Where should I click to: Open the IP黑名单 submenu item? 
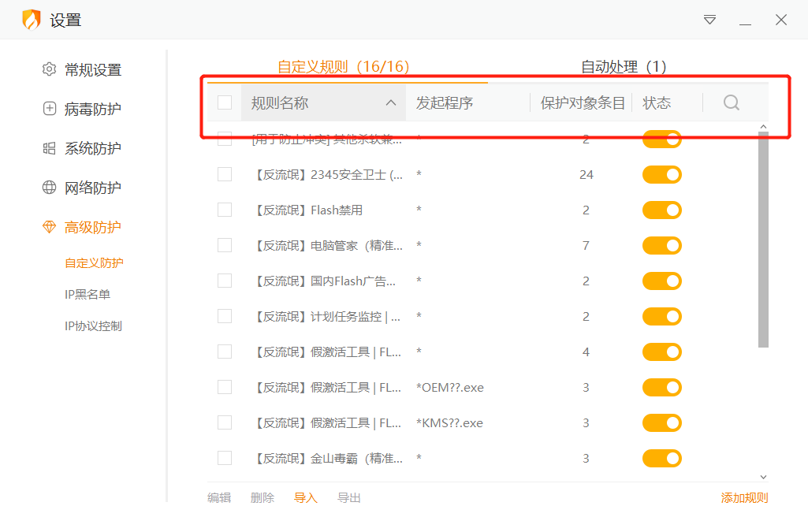tap(88, 294)
